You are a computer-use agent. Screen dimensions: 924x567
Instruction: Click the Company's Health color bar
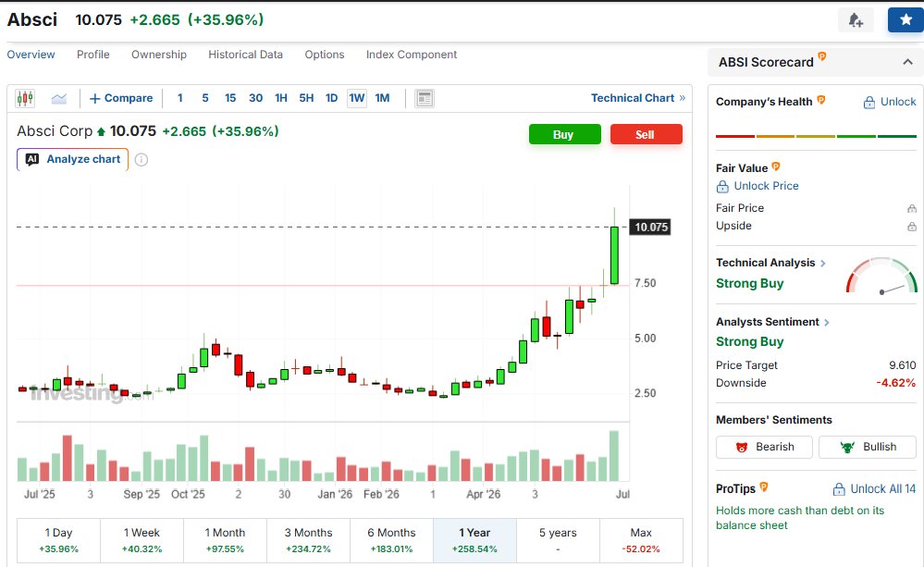(816, 136)
